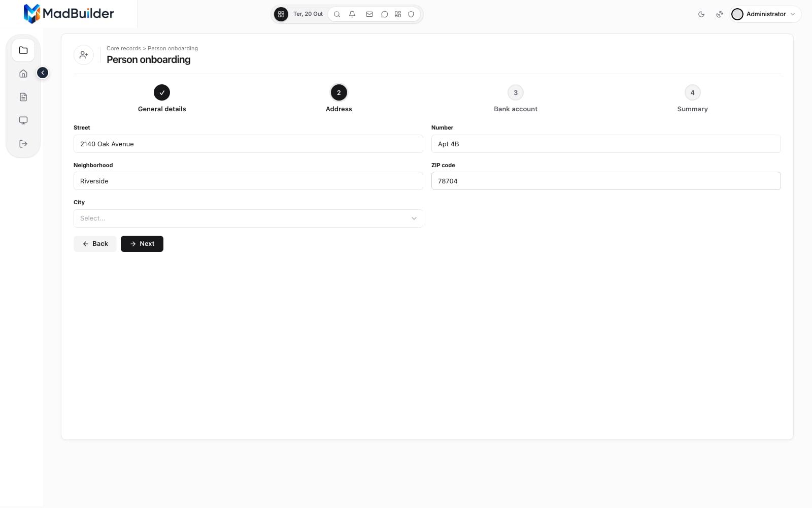
Task: Select step 4 Summary
Action: point(692,99)
